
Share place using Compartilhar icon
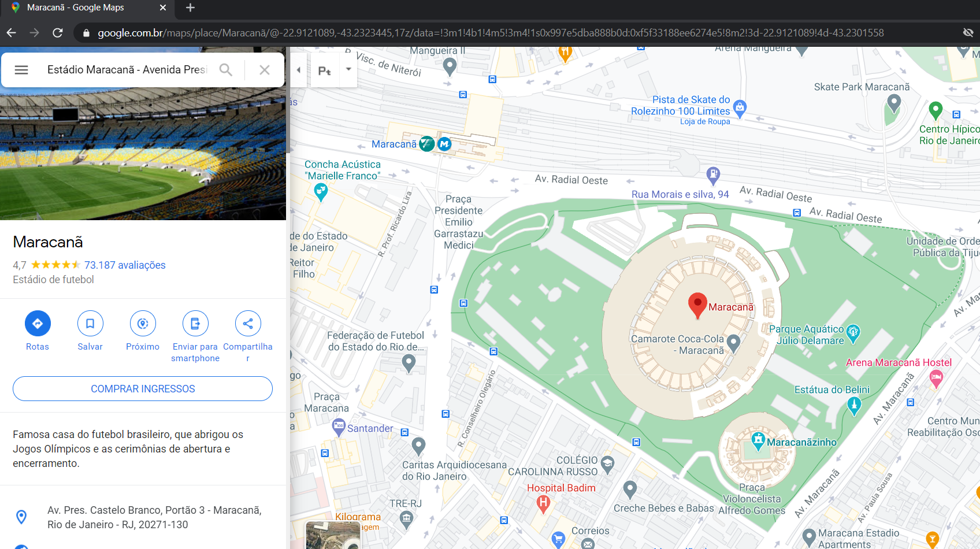248,324
